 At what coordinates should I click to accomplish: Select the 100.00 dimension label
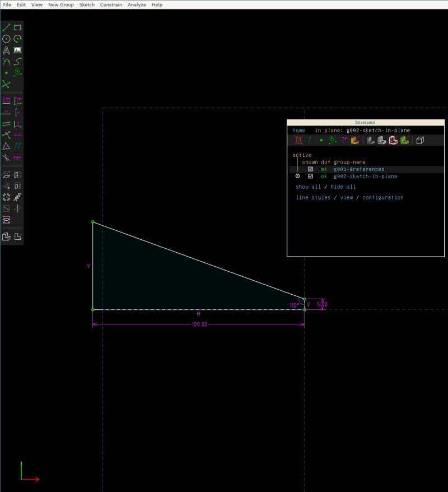pos(200,324)
